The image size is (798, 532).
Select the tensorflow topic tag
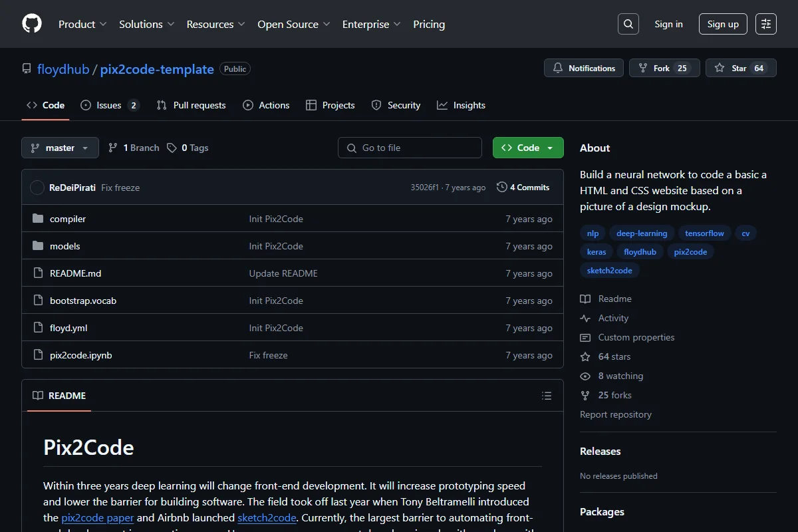click(705, 233)
